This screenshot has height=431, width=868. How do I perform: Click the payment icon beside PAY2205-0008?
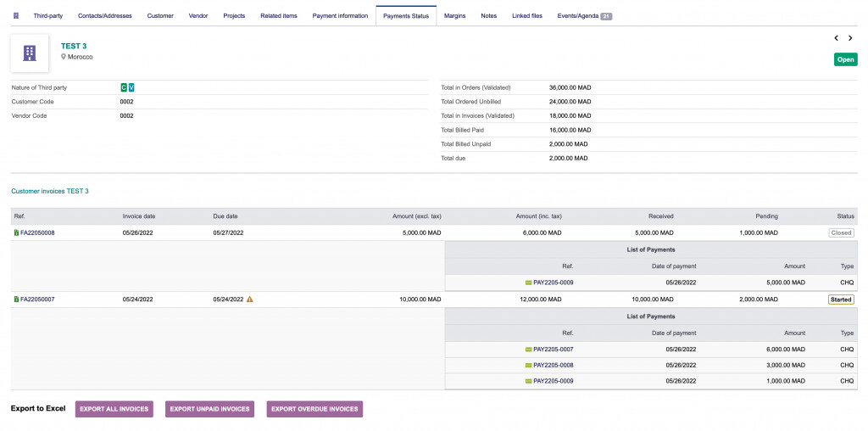(x=528, y=366)
